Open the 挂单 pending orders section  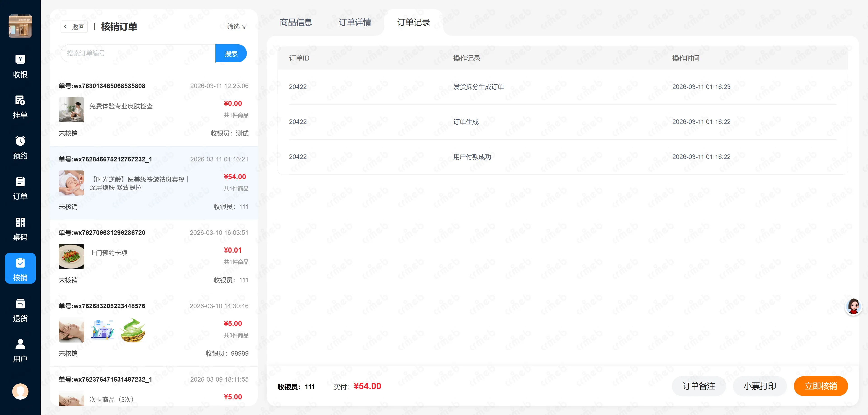[20, 107]
